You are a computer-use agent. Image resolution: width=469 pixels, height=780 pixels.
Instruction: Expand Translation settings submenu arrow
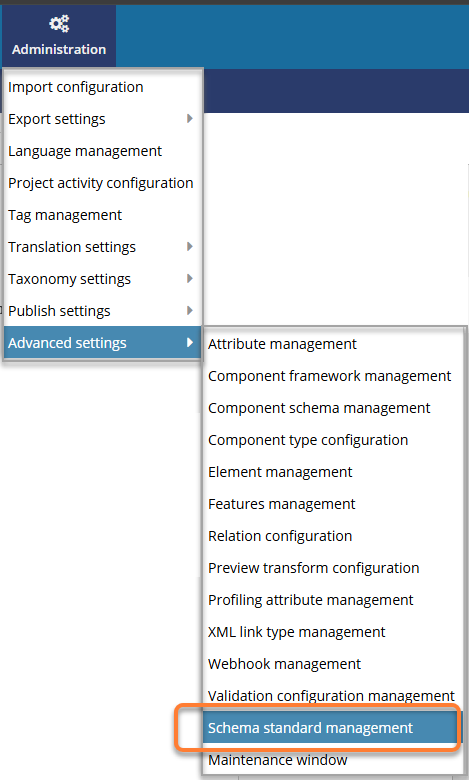pyautogui.click(x=189, y=246)
